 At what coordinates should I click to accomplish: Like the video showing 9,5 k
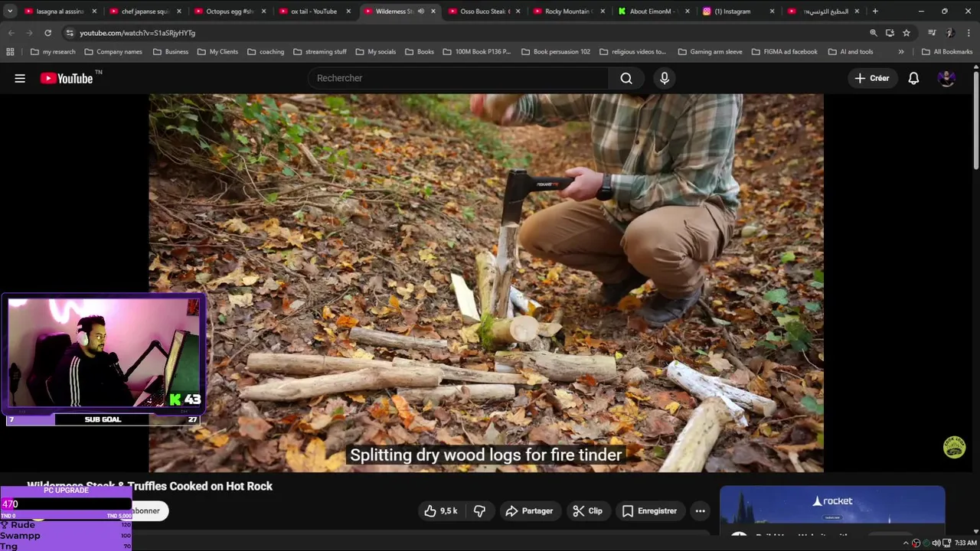(440, 510)
